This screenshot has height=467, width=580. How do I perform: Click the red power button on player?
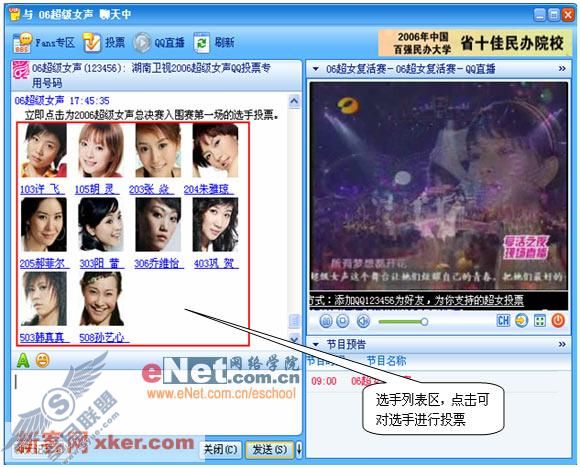pos(558,321)
